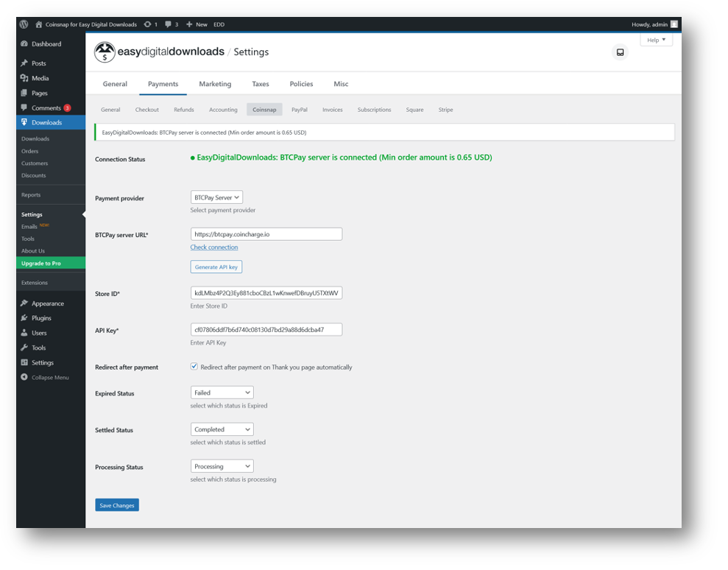Open the Orders submenu item
The image size is (728, 570).
pyautogui.click(x=29, y=151)
